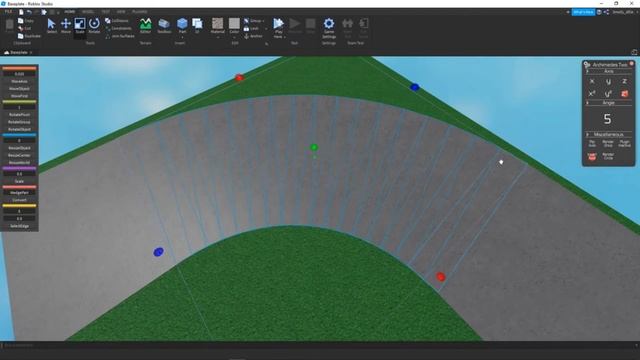Screen dimensions: 640x360
Task: Activate the Rotate tool
Action: 94,26
